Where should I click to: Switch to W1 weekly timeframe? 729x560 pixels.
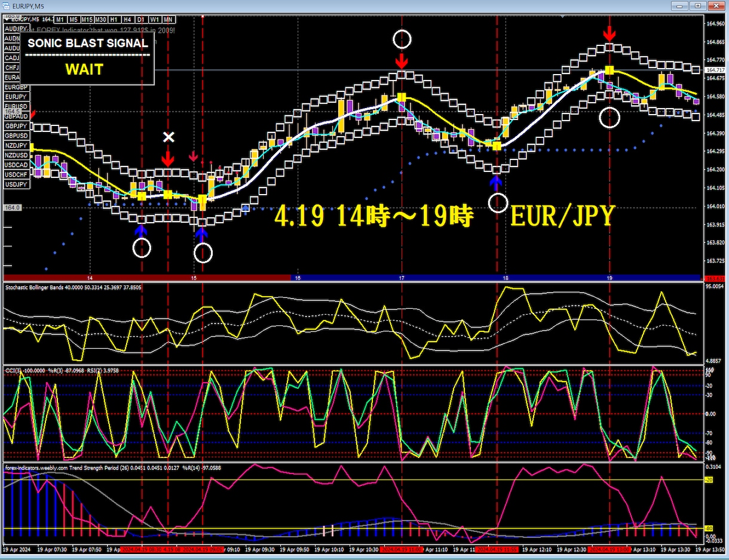(x=154, y=19)
